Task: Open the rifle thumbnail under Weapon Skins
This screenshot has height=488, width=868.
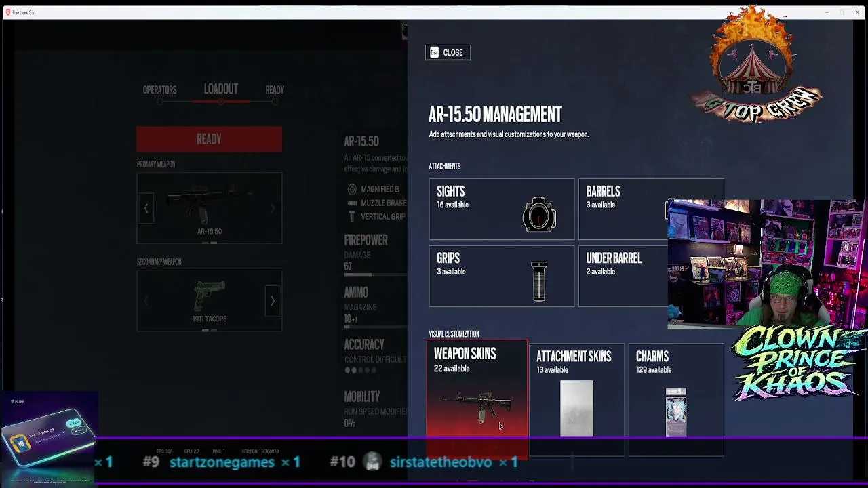Action: (477, 406)
